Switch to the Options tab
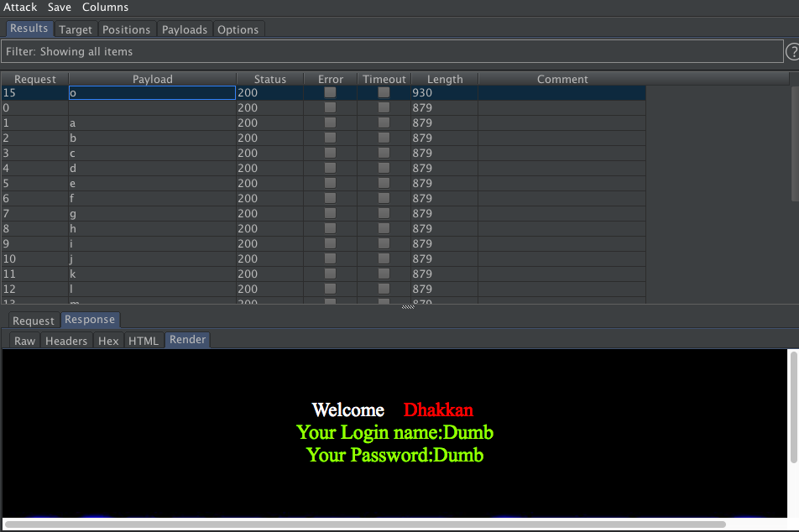 pyautogui.click(x=238, y=29)
